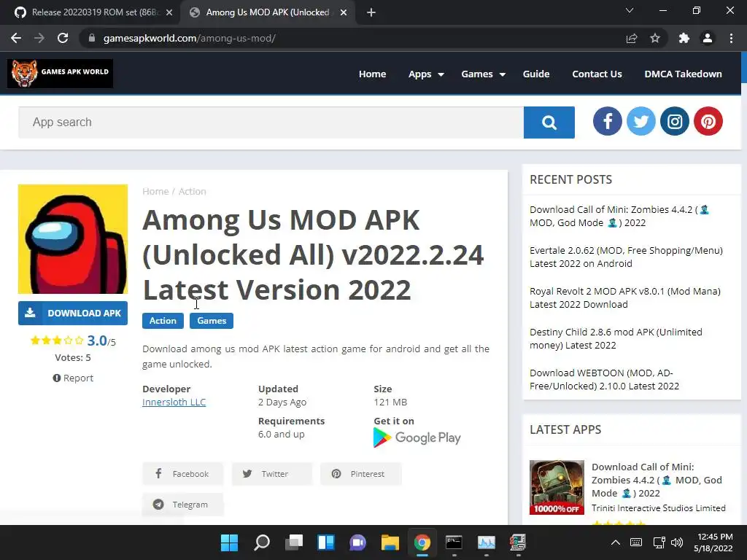Go back using the browser back arrow
The image size is (747, 560).
click(x=16, y=38)
